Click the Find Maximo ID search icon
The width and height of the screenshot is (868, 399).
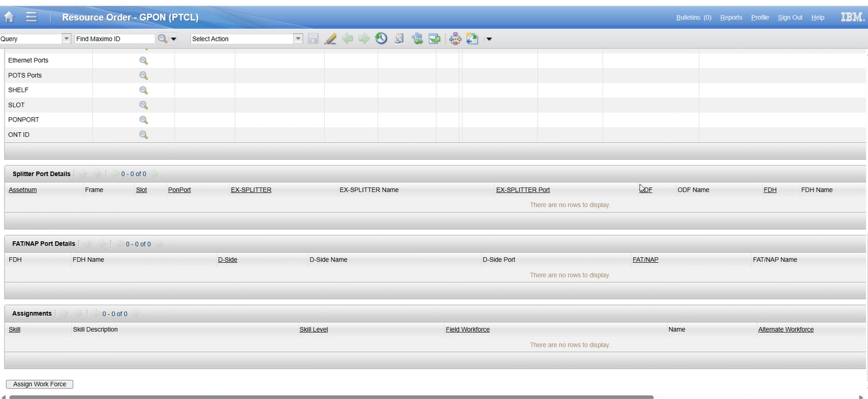click(x=162, y=39)
